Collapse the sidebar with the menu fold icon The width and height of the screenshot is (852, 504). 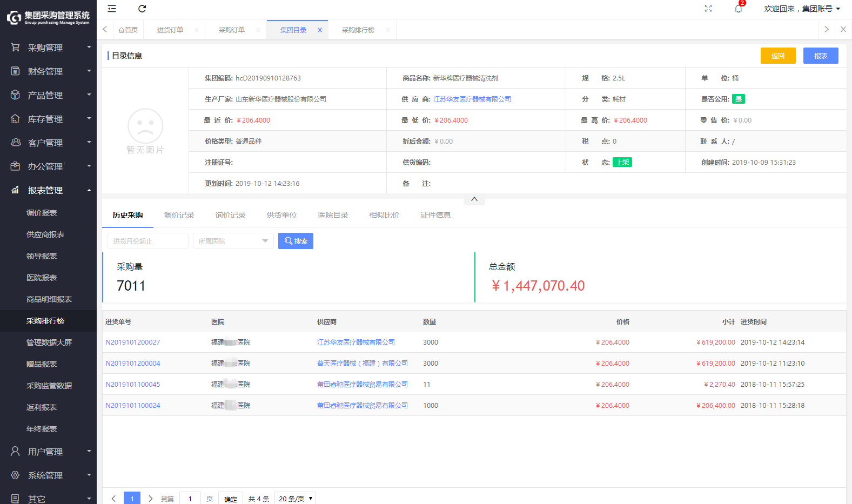coord(112,9)
